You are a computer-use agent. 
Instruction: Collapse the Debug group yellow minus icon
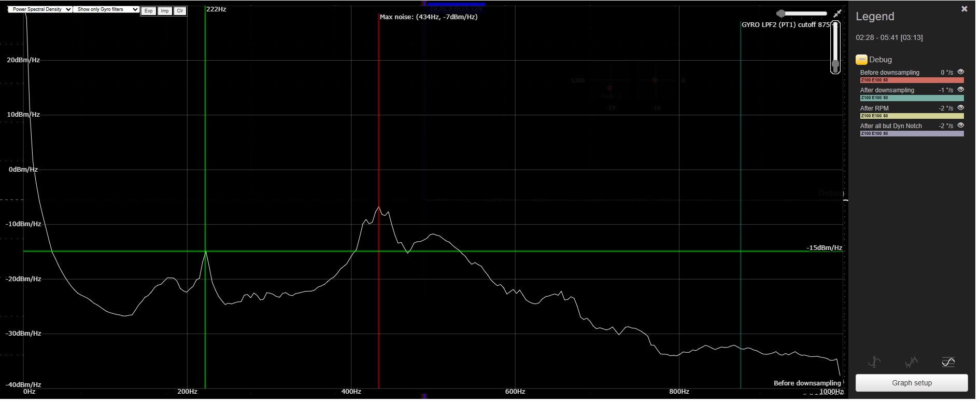pyautogui.click(x=861, y=60)
